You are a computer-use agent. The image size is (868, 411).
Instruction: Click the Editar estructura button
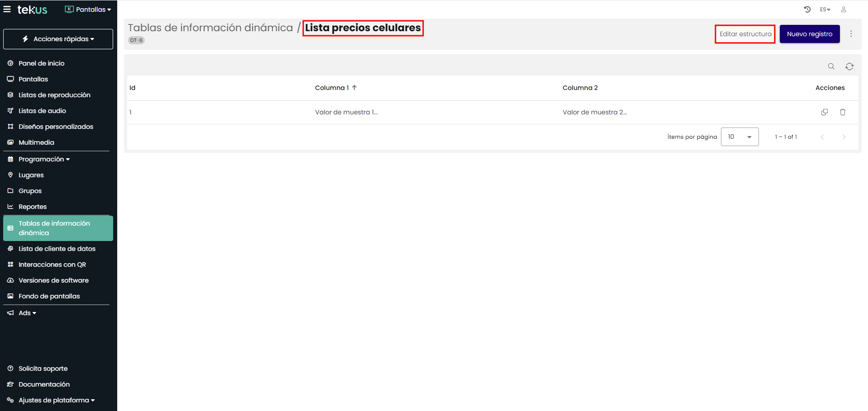tap(745, 34)
